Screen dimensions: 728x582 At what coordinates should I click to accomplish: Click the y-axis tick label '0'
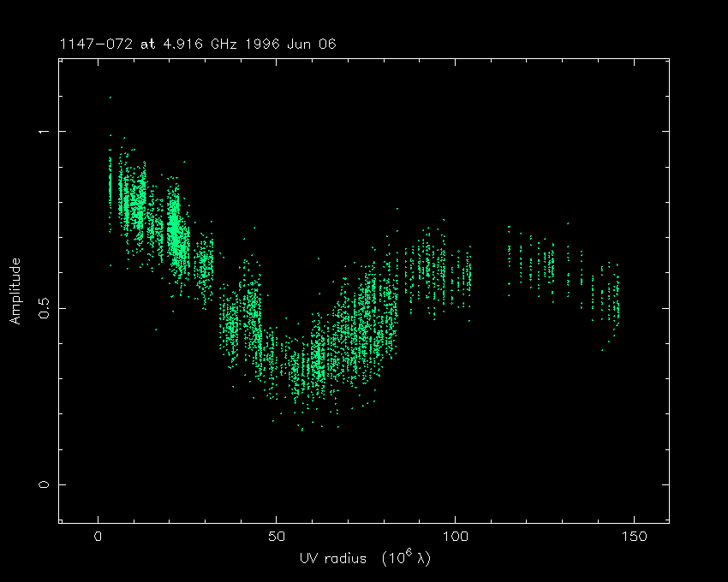tap(41, 484)
